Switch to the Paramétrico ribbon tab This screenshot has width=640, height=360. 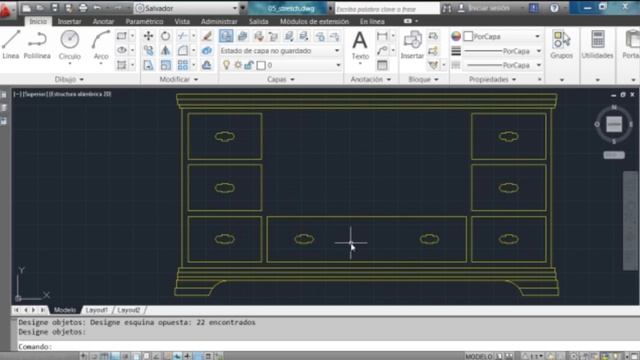(144, 21)
